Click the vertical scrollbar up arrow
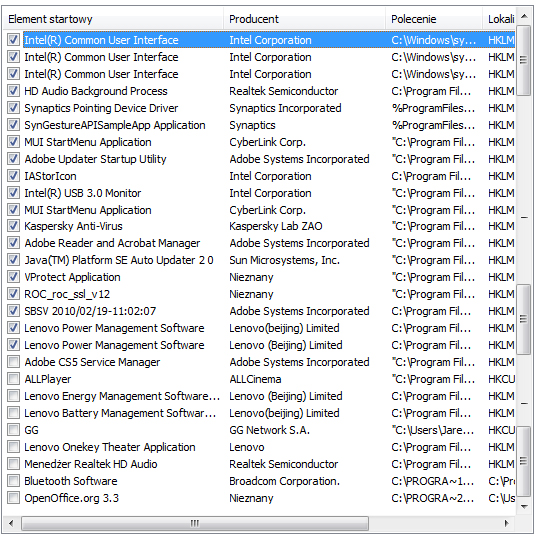 click(x=524, y=16)
